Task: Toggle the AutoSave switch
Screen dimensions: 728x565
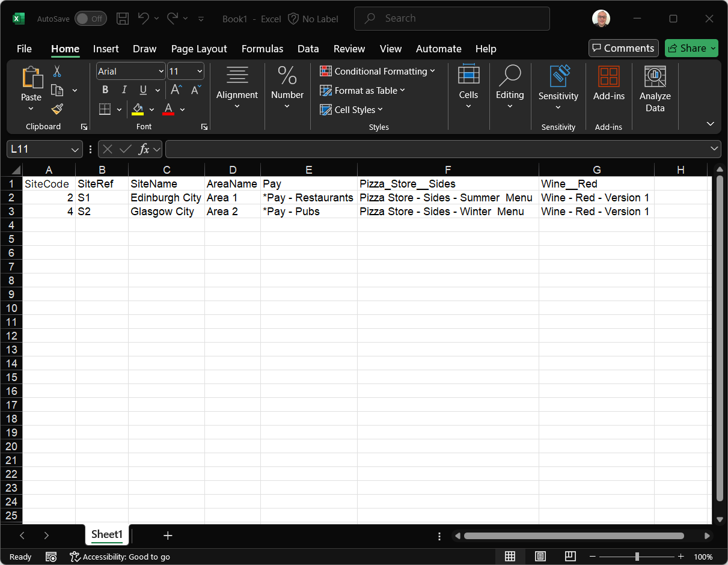Action: [x=90, y=19]
